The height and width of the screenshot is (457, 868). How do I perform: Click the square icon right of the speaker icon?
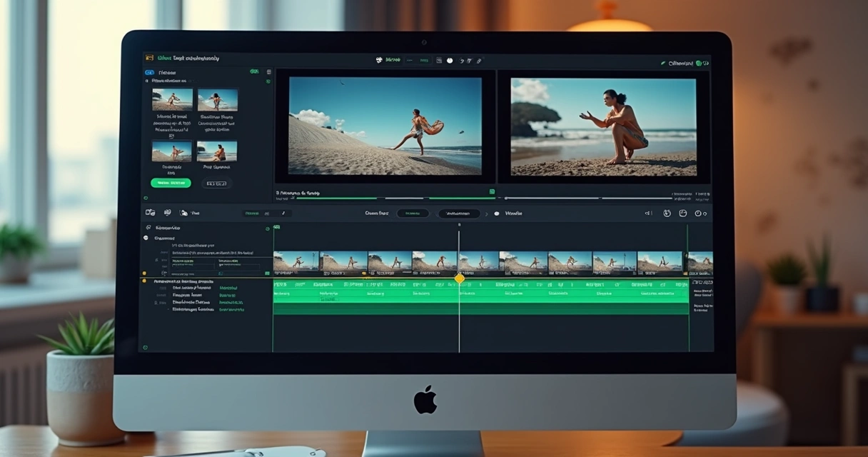point(667,214)
